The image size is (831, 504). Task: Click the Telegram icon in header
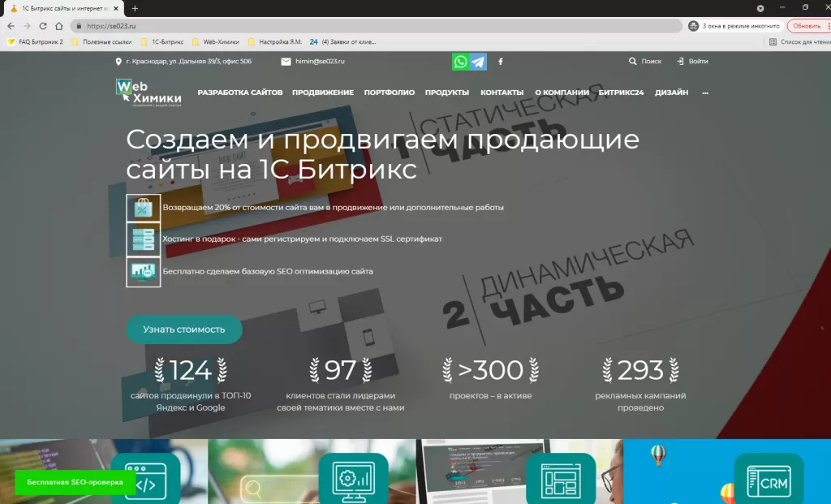tap(478, 62)
